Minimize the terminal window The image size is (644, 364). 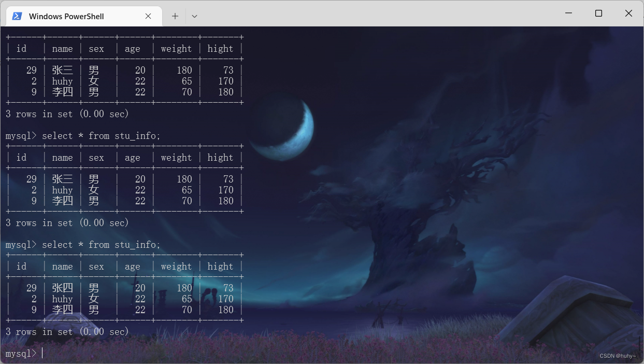coord(568,13)
